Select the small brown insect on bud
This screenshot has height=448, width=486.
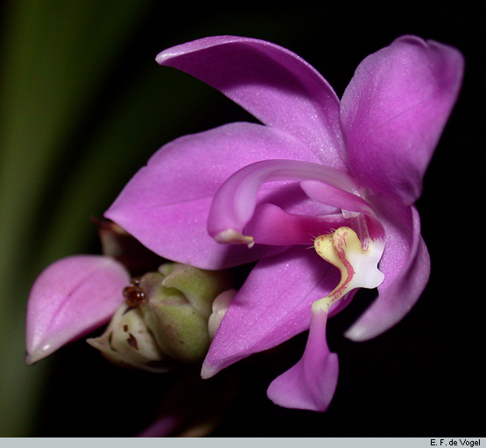pos(134,292)
